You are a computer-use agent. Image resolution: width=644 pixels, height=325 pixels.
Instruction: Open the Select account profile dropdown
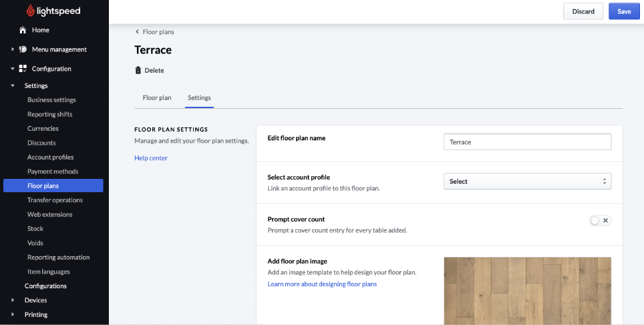[527, 182]
